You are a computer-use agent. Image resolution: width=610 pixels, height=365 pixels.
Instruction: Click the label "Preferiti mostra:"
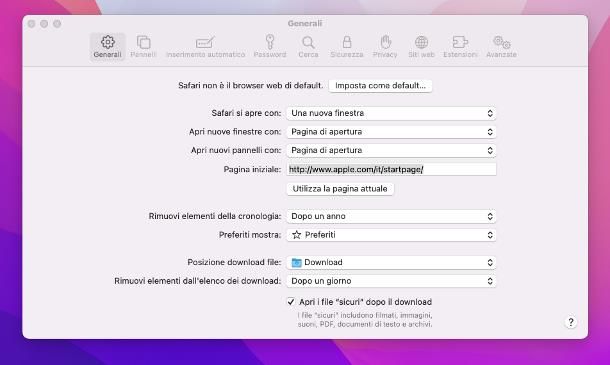tap(250, 235)
